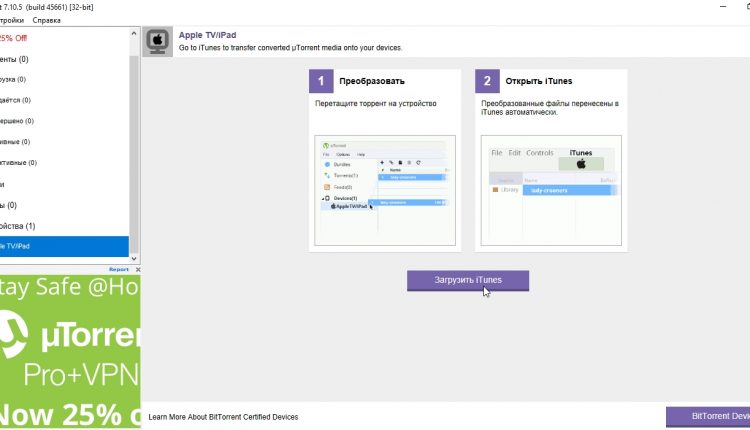Close the ad with the X icon
This screenshot has width=750, height=430.
point(138,270)
